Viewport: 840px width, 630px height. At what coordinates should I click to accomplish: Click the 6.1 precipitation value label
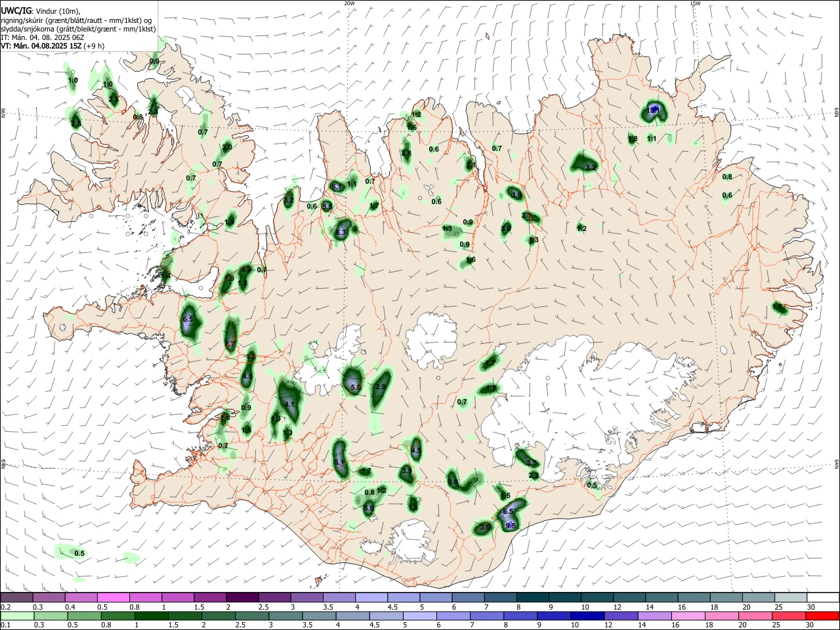pyautogui.click(x=337, y=187)
